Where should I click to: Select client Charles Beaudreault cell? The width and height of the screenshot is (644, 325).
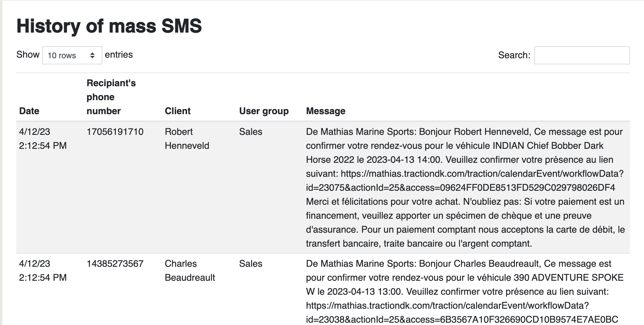[x=190, y=271]
